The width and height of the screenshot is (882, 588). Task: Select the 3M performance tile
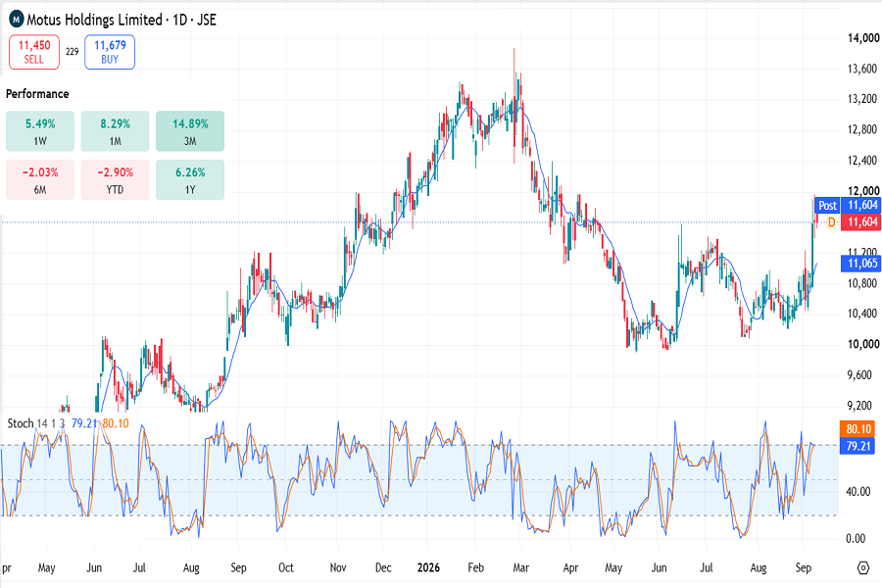pos(190,131)
